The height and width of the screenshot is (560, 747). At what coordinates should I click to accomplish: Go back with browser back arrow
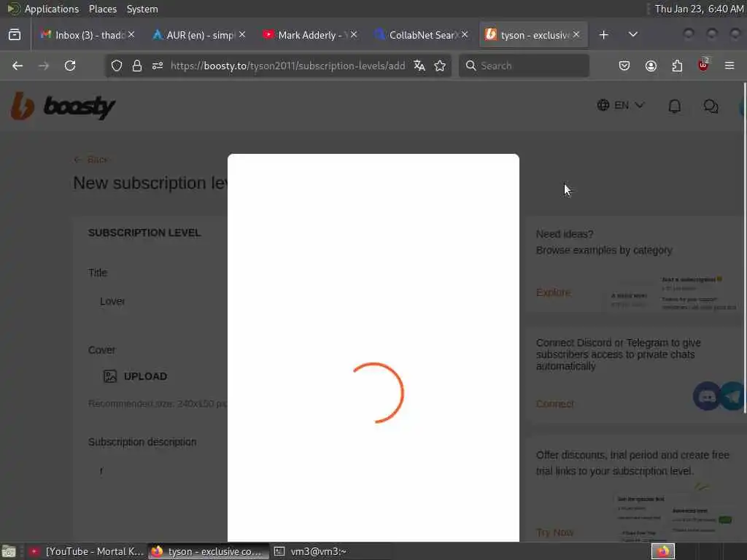(x=18, y=66)
